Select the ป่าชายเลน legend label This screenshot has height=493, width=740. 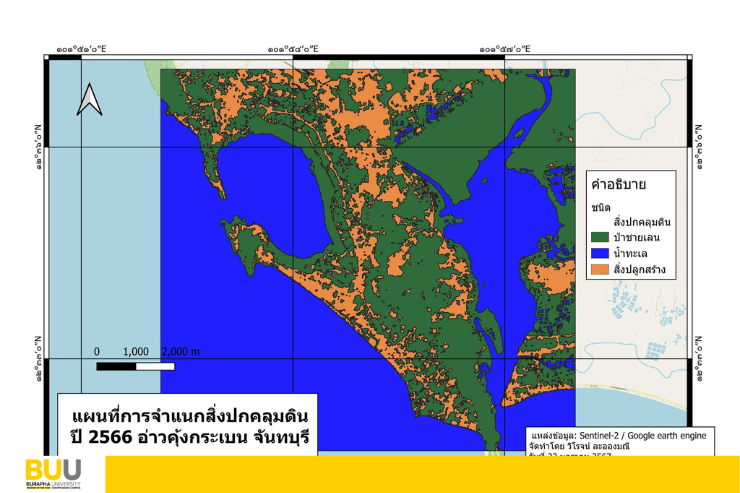coord(645,237)
